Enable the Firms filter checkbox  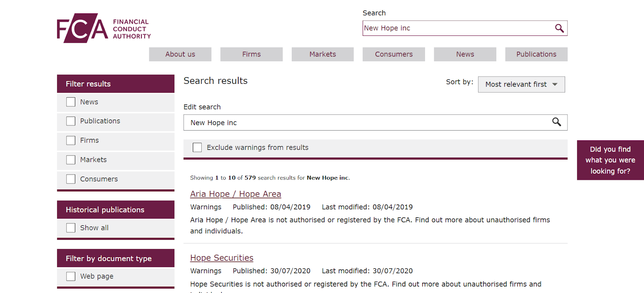[x=71, y=140]
